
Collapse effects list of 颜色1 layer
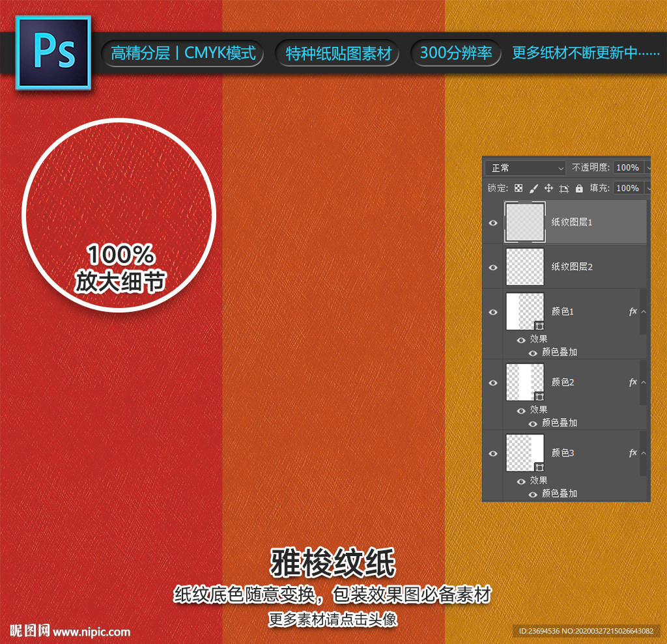point(644,312)
